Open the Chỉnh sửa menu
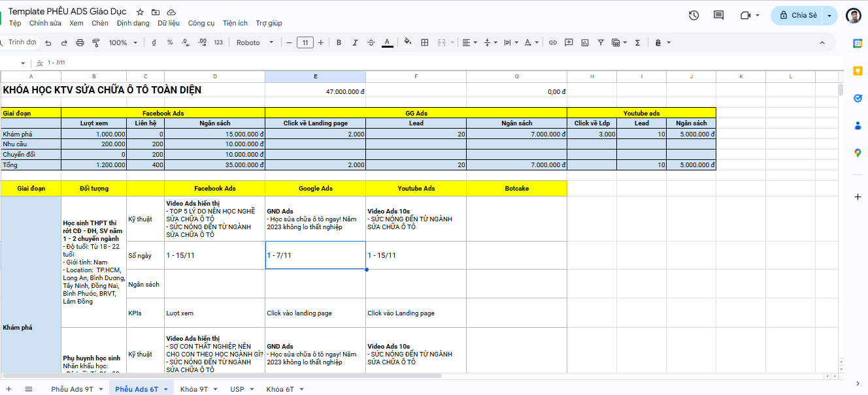 pyautogui.click(x=45, y=23)
